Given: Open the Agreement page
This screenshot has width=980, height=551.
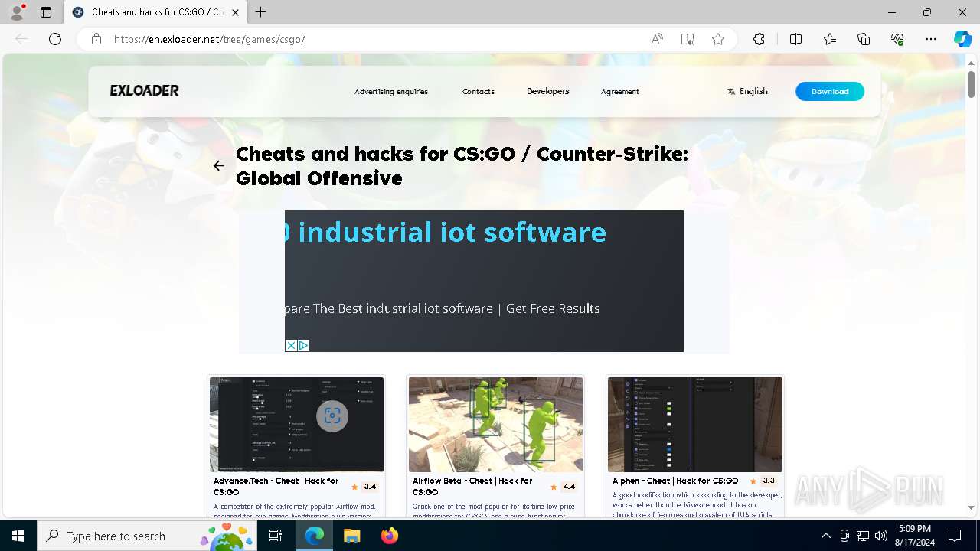Looking at the screenshot, I should [x=620, y=91].
